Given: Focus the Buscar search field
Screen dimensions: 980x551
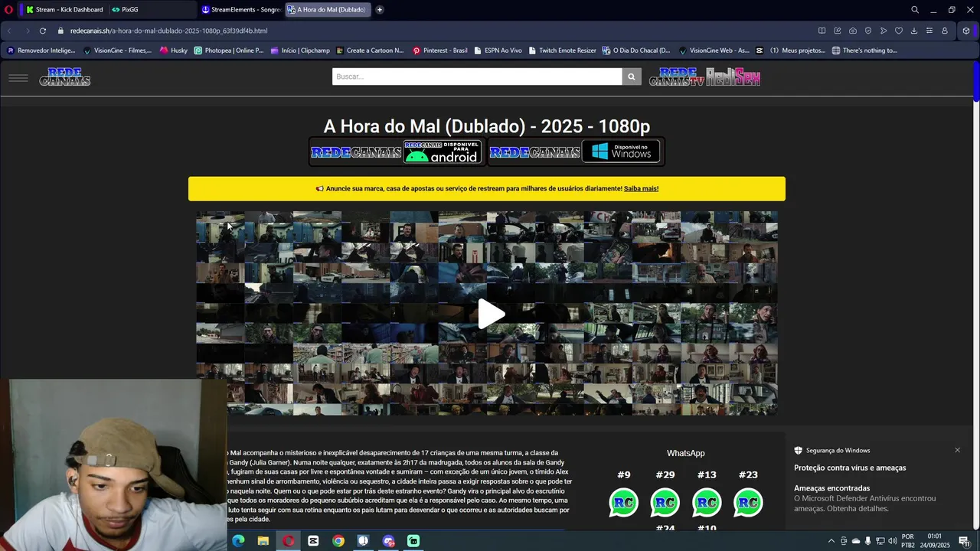Looking at the screenshot, I should coord(477,77).
